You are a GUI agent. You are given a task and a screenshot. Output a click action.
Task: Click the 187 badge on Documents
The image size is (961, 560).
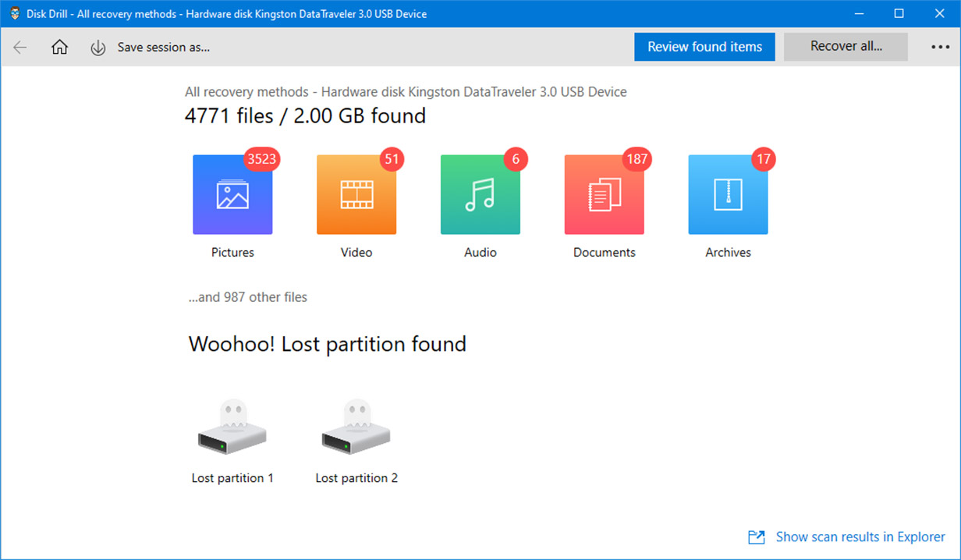tap(637, 159)
